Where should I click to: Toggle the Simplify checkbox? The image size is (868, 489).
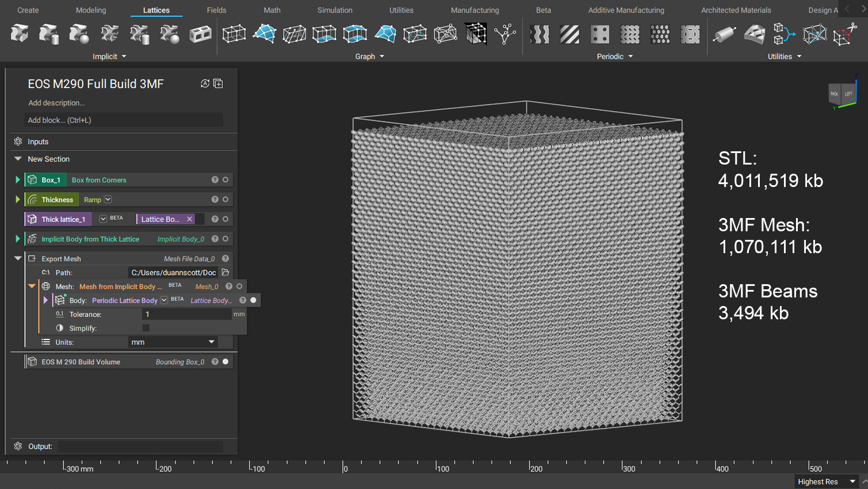(x=146, y=328)
